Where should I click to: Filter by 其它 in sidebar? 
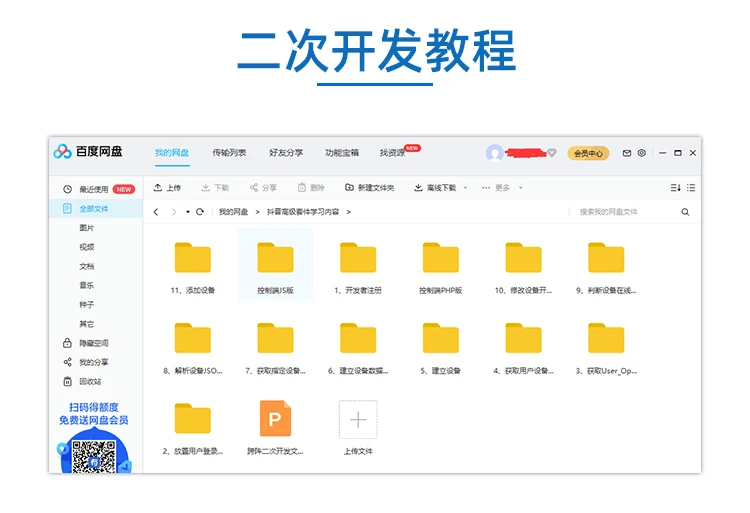point(87,324)
